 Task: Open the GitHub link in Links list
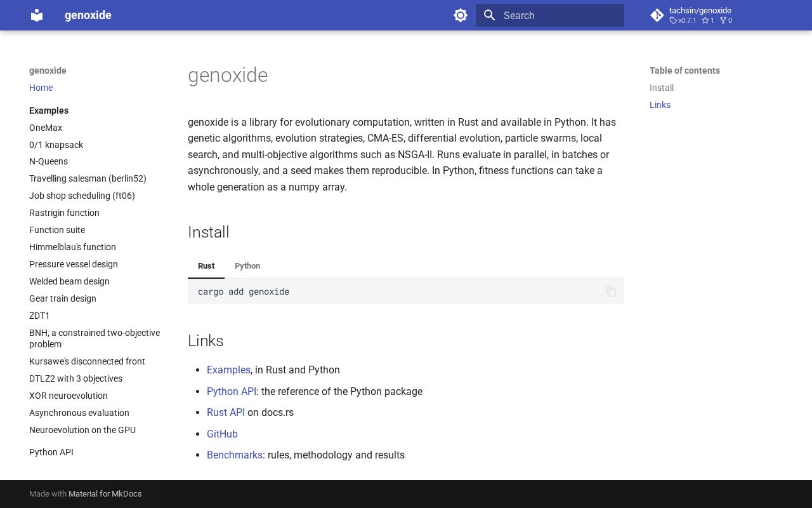coord(222,434)
